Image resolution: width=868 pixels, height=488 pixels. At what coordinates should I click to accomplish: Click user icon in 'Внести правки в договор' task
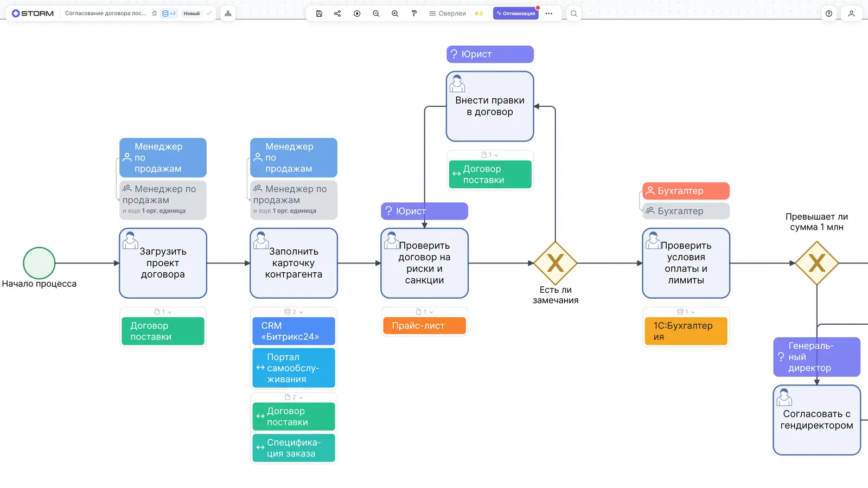[x=457, y=84]
